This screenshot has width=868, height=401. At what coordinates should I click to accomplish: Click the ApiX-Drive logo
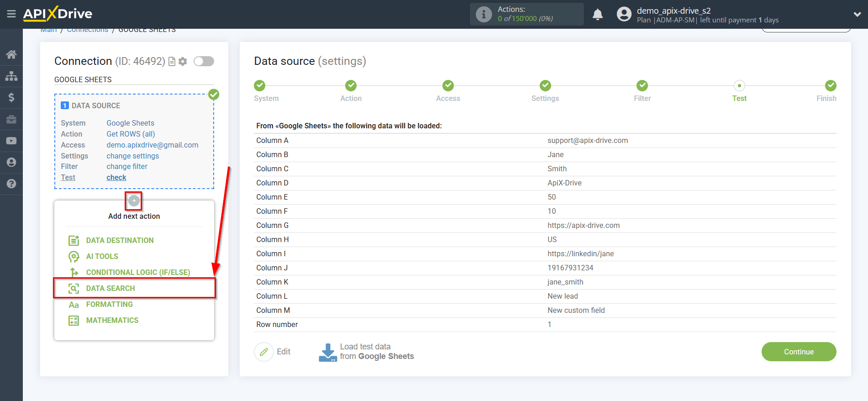coord(58,14)
